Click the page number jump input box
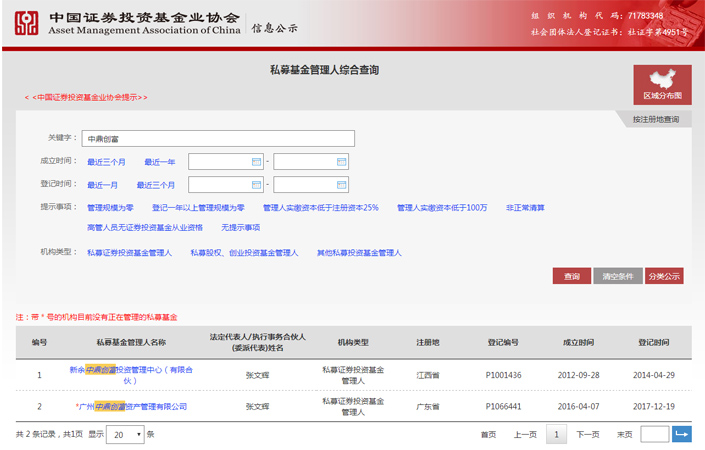 point(655,434)
